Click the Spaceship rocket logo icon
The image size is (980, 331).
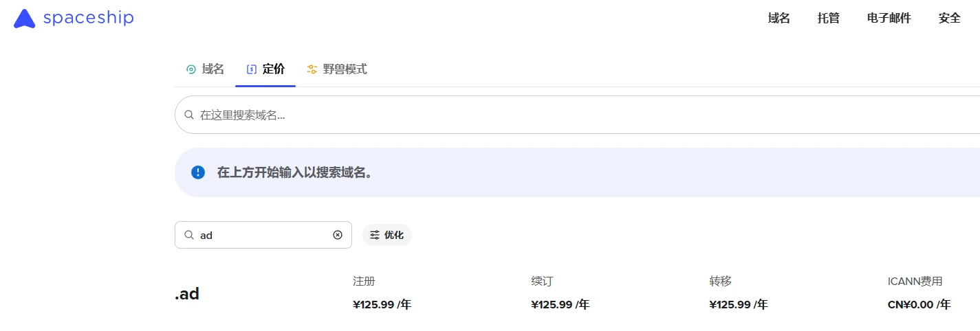click(24, 19)
